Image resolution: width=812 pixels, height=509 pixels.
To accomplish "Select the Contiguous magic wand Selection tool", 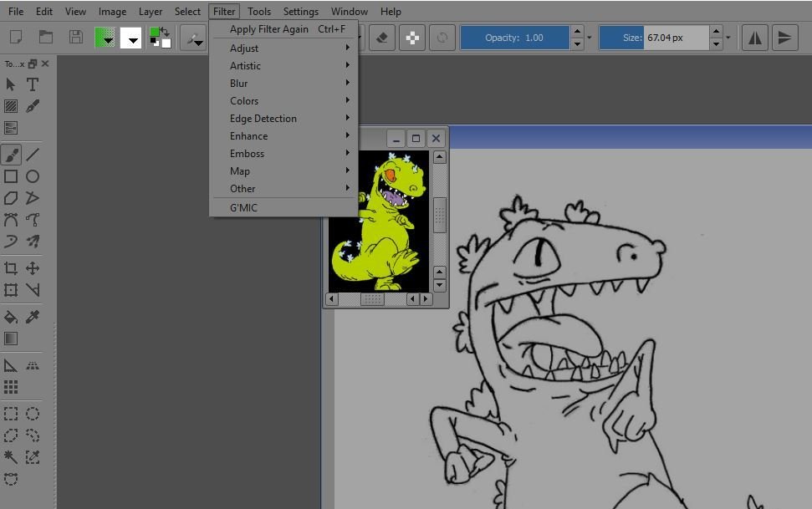I will click(10, 457).
